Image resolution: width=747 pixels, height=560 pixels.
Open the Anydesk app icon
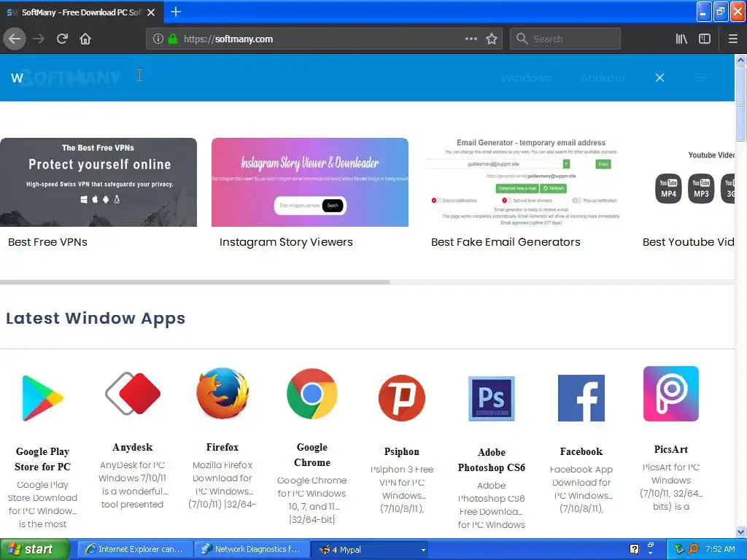pyautogui.click(x=133, y=393)
